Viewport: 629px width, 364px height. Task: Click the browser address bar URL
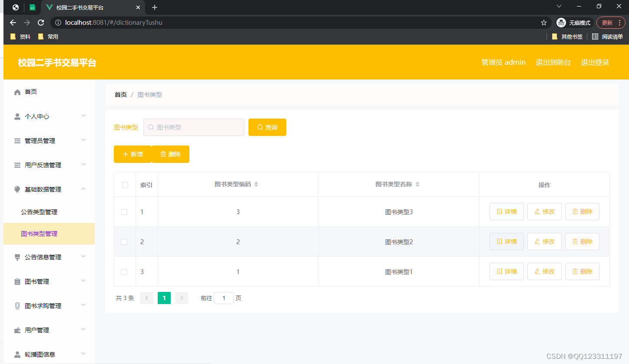point(114,23)
